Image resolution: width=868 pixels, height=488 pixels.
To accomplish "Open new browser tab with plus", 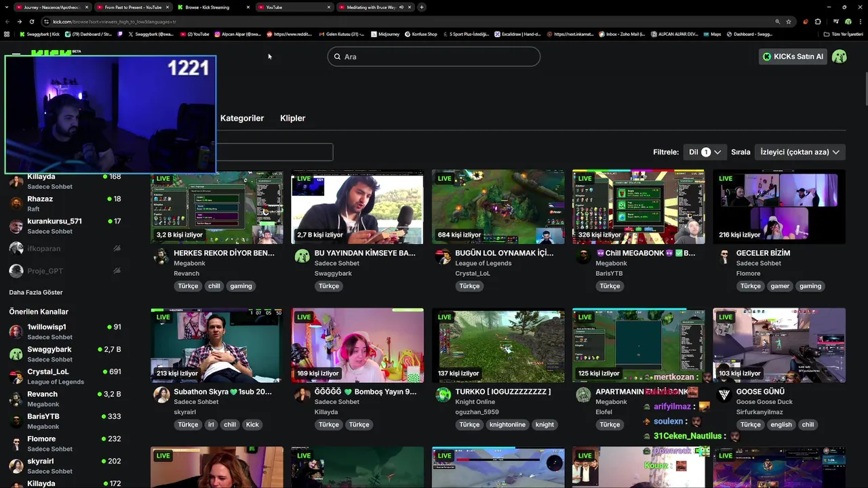I will 422,7.
